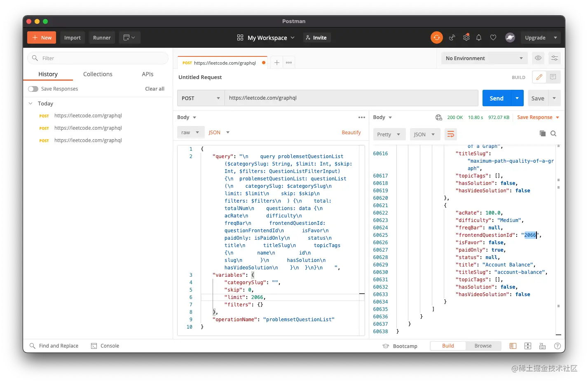Search the response with the magnifier icon
Screen dimensions: 588x383
pyautogui.click(x=553, y=133)
